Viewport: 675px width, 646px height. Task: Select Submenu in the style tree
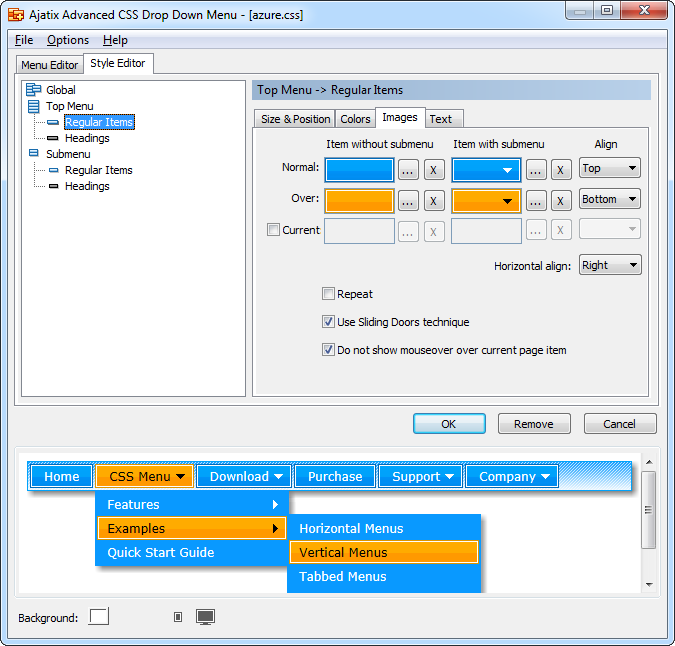click(x=68, y=154)
